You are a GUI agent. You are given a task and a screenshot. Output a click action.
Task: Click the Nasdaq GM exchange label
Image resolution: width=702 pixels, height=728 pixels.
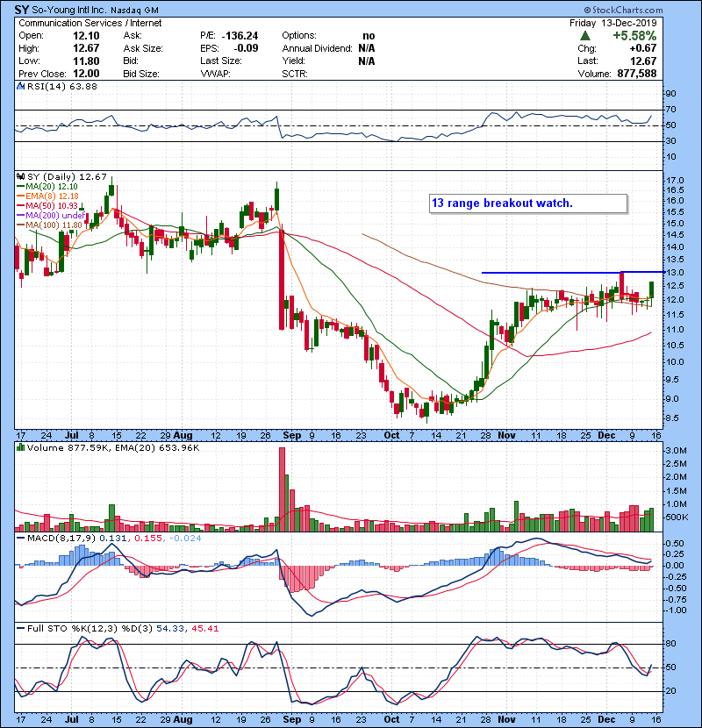click(135, 11)
